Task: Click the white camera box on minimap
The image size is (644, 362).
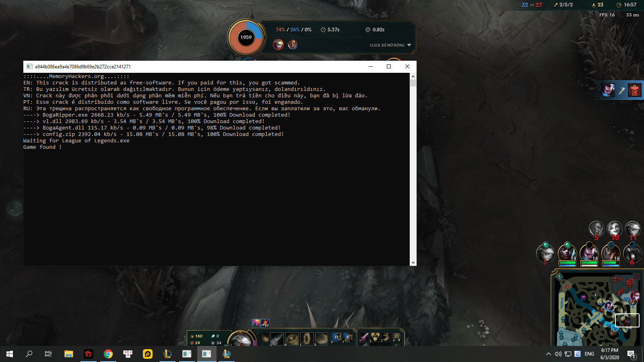Action: coord(627,321)
